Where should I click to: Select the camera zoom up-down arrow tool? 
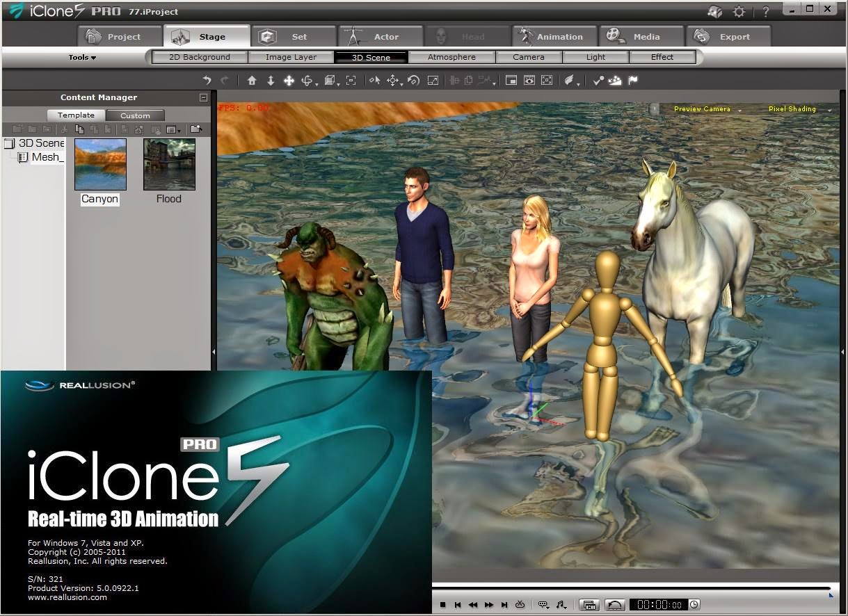[271, 81]
